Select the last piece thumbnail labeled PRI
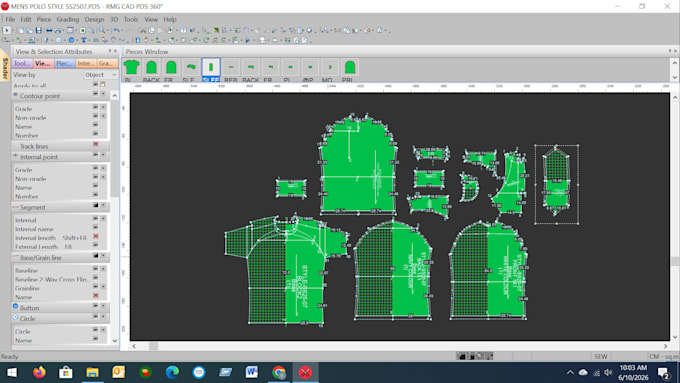 tap(350, 70)
